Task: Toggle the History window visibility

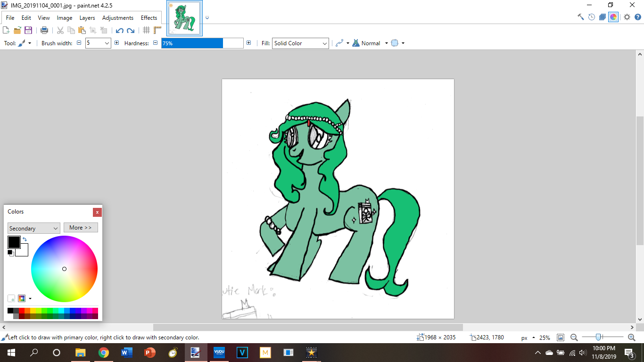Action: pos(592,17)
